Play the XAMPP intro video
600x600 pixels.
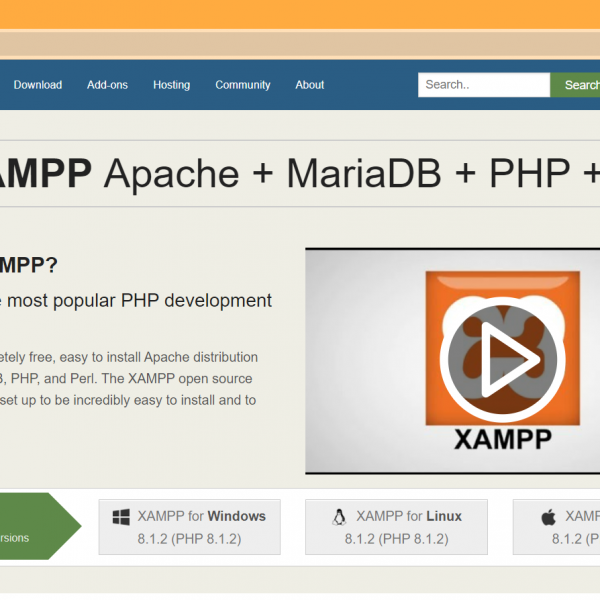click(488, 359)
